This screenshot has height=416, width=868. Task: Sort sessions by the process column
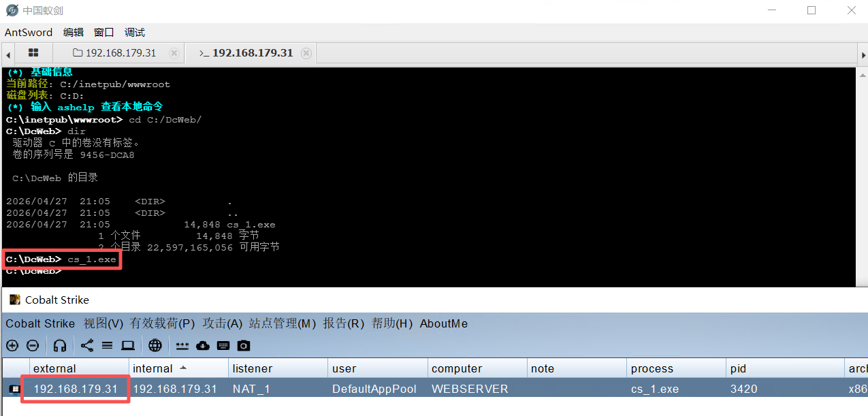(x=676, y=368)
